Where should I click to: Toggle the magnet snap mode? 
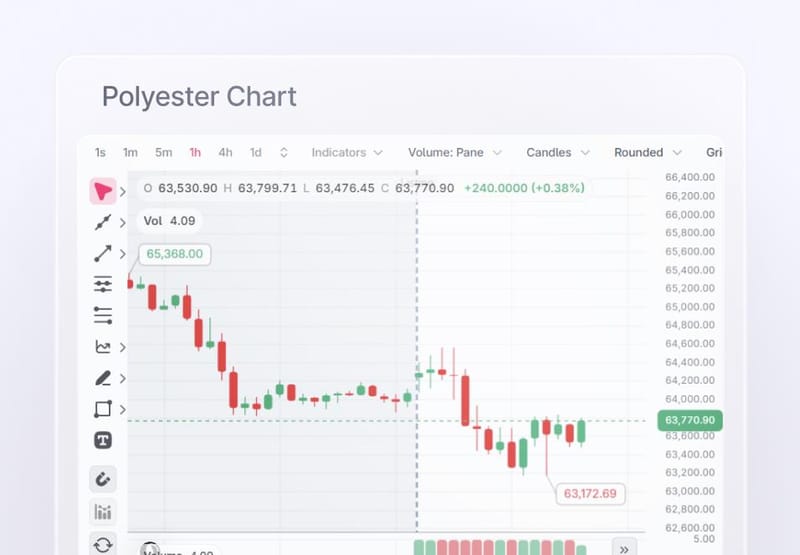click(103, 480)
